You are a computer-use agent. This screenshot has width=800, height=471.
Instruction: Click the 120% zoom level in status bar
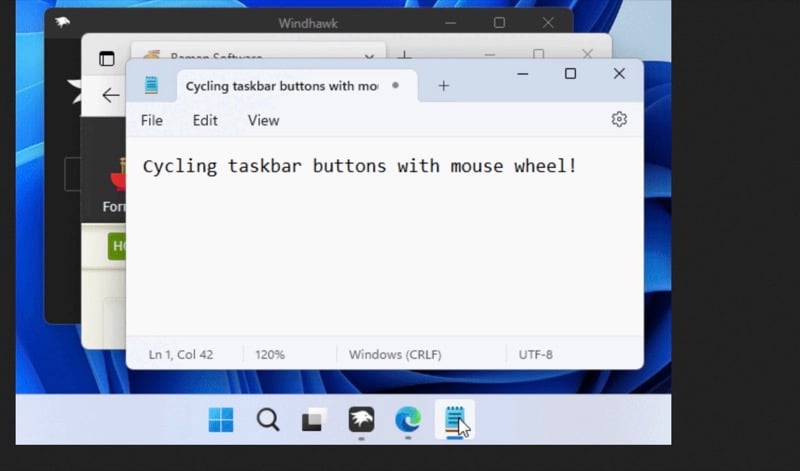tap(270, 355)
